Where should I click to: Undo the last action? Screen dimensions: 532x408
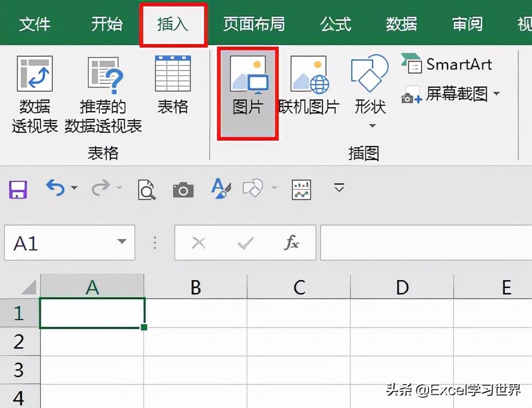click(x=56, y=188)
